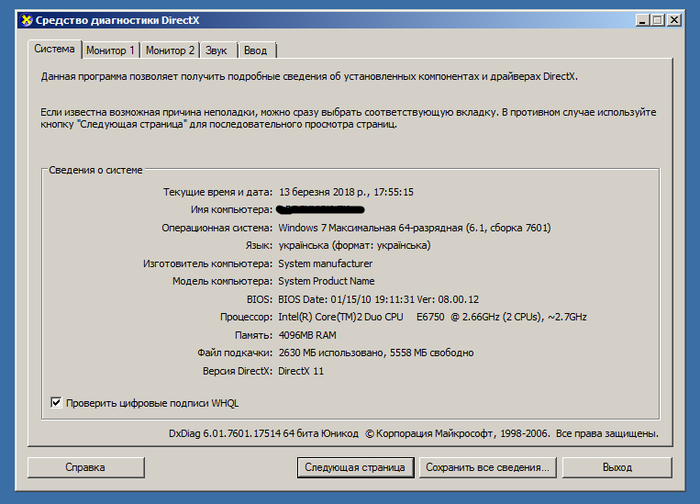Go to Следующая страница
The width and height of the screenshot is (700, 504).
tap(355, 467)
